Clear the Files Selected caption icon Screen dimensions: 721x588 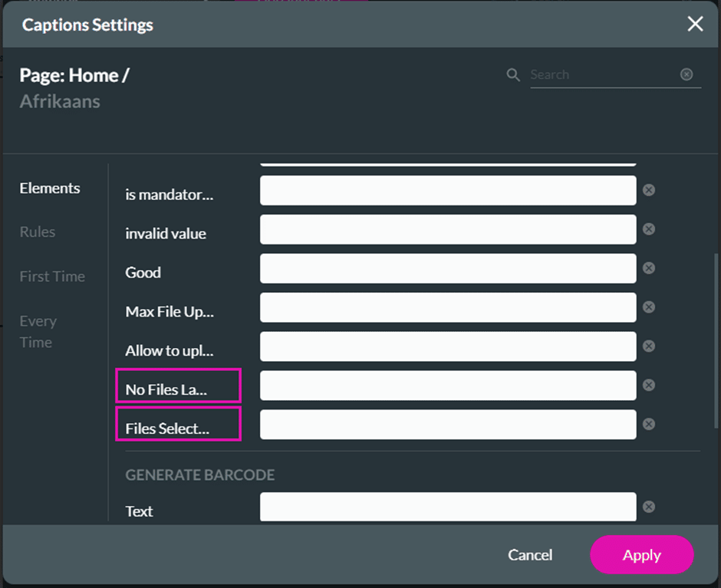pyautogui.click(x=649, y=425)
